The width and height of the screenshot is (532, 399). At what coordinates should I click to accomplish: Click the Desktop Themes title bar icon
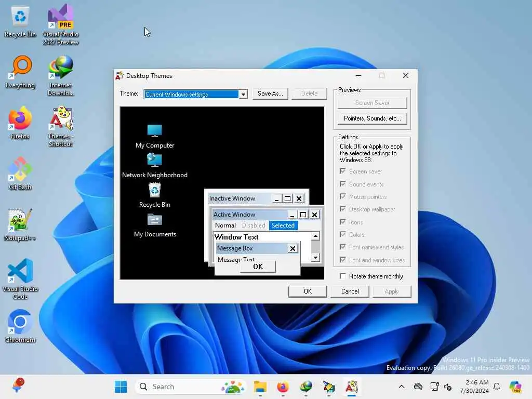coord(119,76)
